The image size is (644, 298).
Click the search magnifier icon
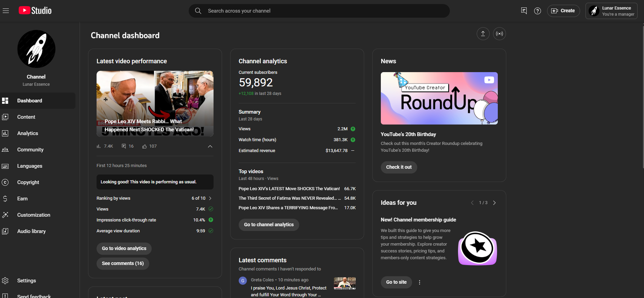pyautogui.click(x=198, y=11)
